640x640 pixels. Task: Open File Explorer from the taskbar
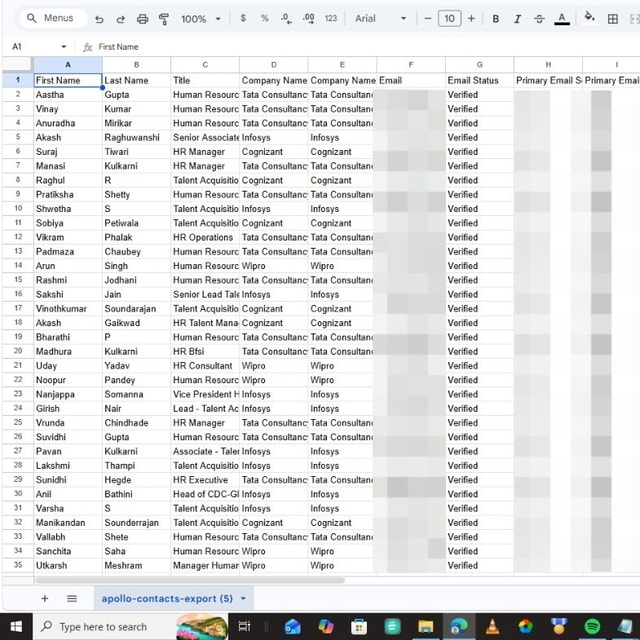click(x=425, y=627)
